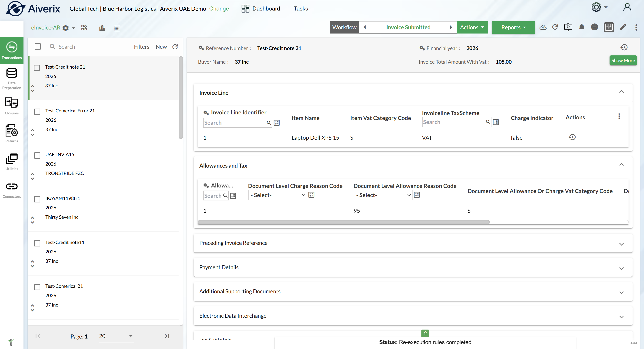This screenshot has height=349, width=644.
Task: Open the Tasks menu
Action: click(300, 8)
